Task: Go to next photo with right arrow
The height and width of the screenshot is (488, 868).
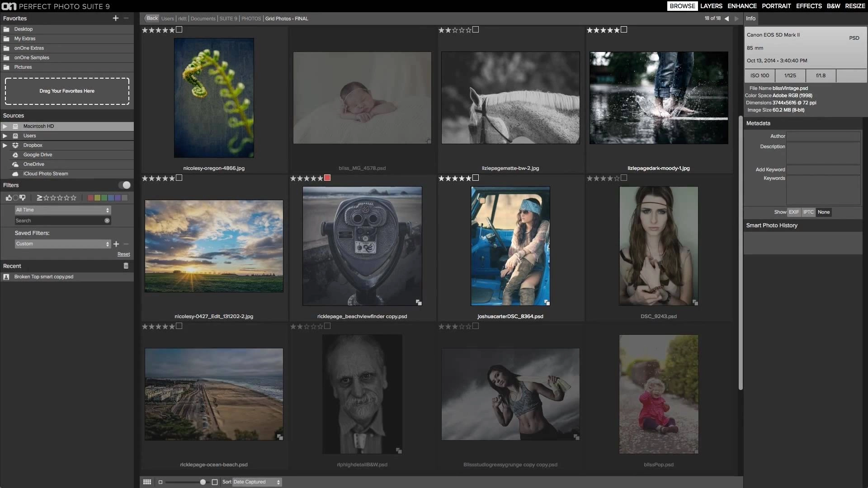Action: 736,19
